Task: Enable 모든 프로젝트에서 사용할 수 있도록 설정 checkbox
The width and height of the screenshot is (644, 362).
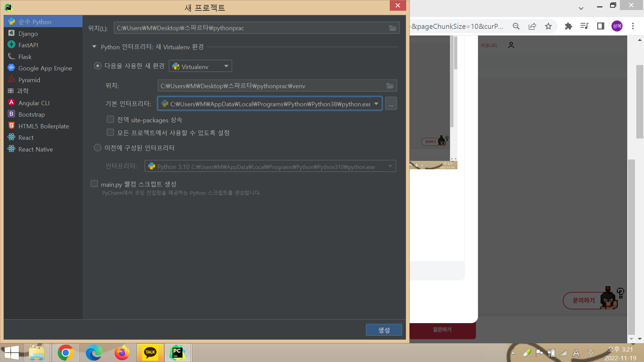Action: 110,132
